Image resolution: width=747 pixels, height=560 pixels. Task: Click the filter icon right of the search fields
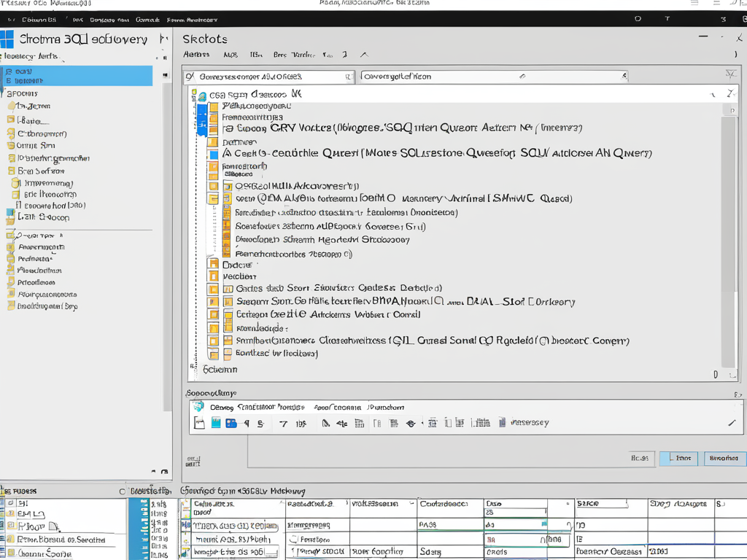tap(730, 75)
